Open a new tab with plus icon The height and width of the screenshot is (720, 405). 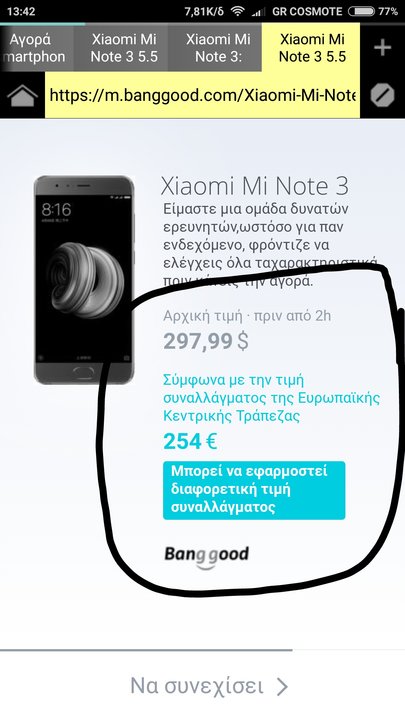point(382,48)
